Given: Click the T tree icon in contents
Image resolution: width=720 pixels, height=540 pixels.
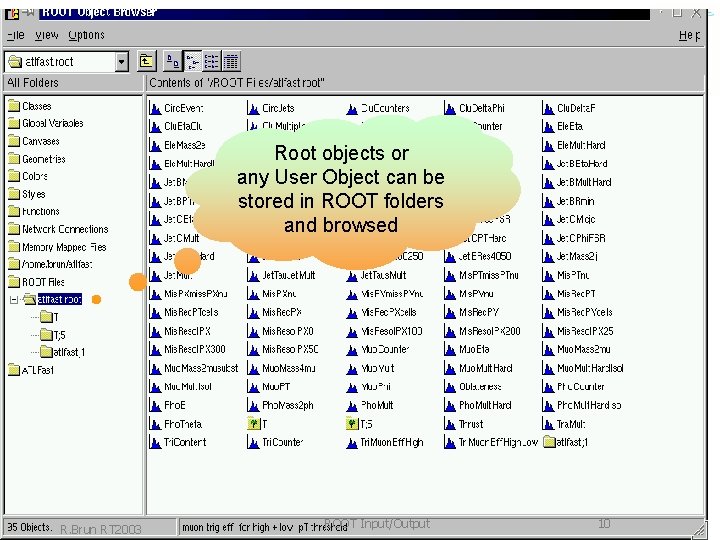Looking at the screenshot, I should [253, 423].
